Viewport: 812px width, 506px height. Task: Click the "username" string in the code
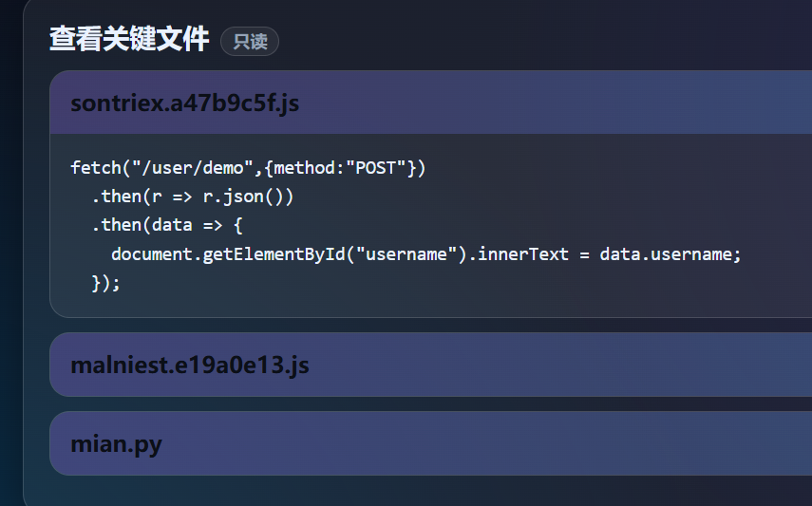(410, 254)
